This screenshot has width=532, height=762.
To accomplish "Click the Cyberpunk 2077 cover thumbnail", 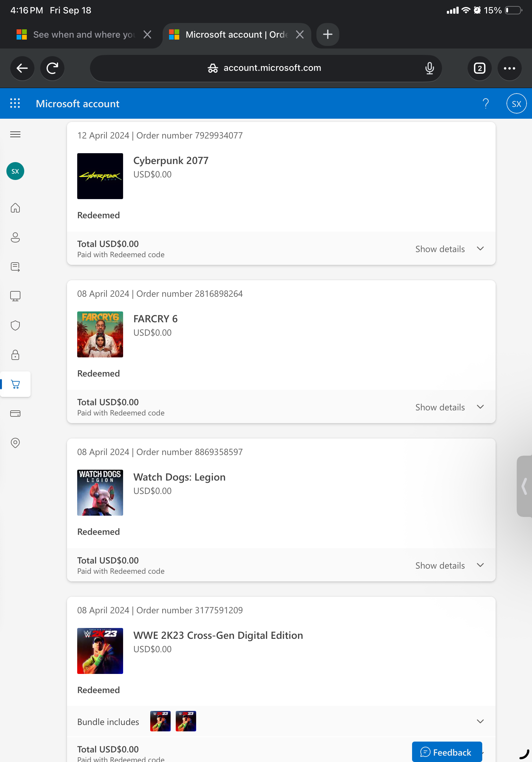I will pos(100,176).
